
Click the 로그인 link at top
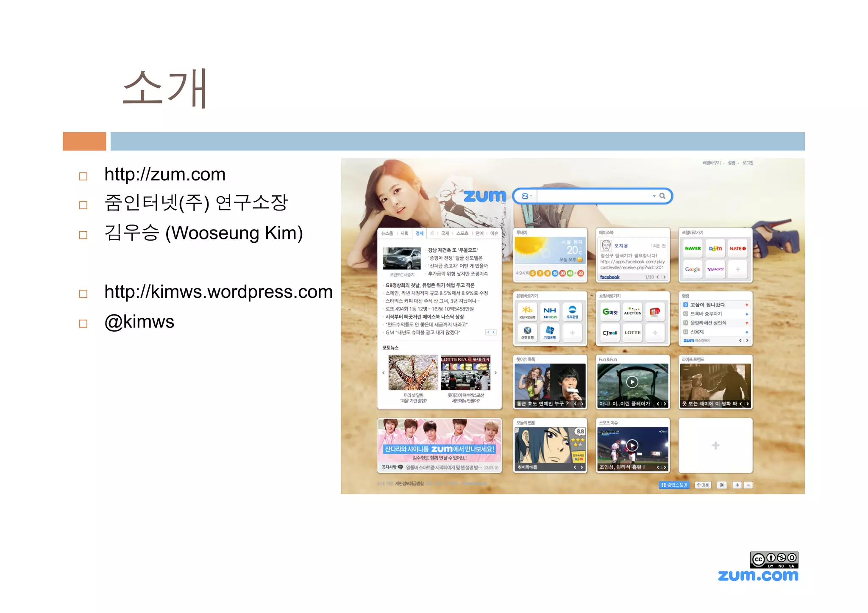pyautogui.click(x=748, y=163)
